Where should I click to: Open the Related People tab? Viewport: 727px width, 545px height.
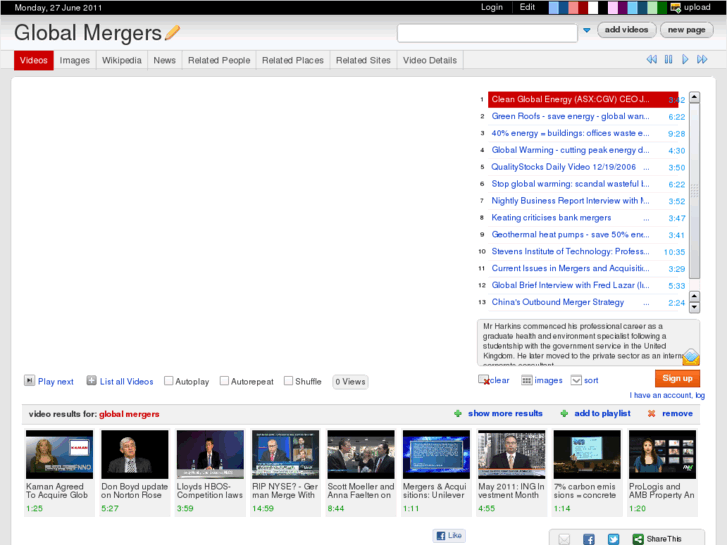[219, 60]
